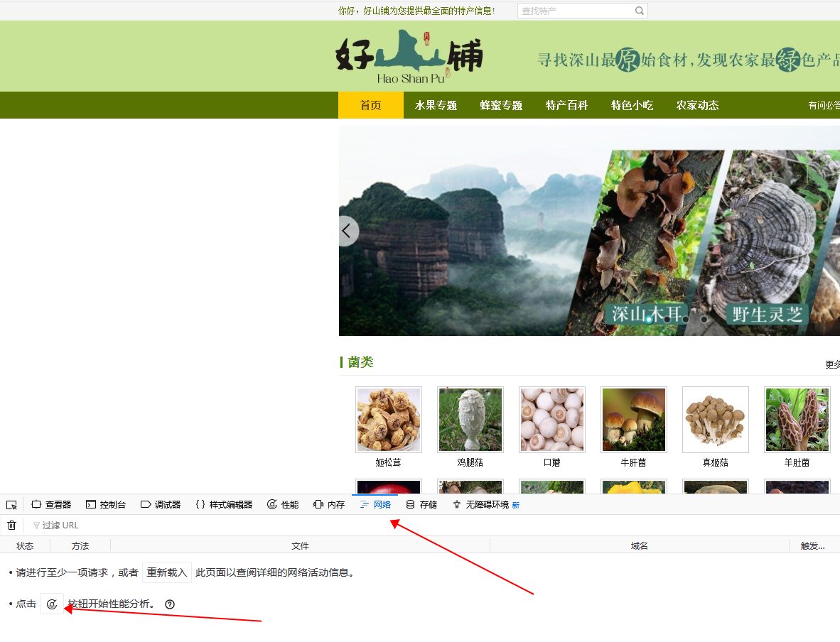Click the 首页 home navigation link
The width and height of the screenshot is (840, 642).
(x=370, y=105)
